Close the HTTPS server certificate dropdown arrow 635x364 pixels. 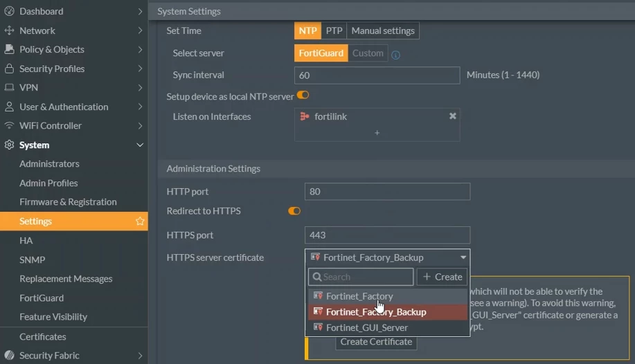pos(463,257)
